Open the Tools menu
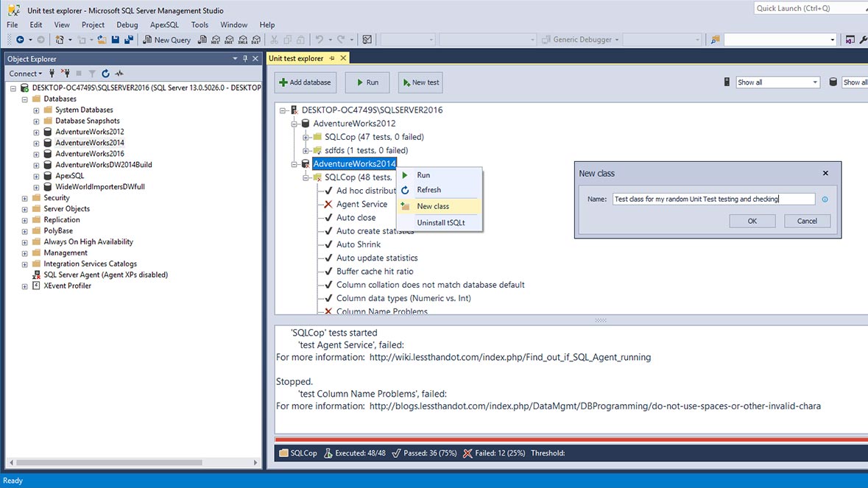Viewport: 868px width, 488px height. (x=200, y=25)
